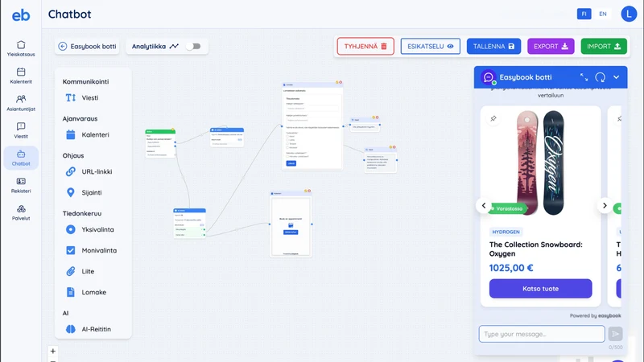Image resolution: width=644 pixels, height=362 pixels.
Task: Open Viestit in the sidebar
Action: (x=21, y=130)
